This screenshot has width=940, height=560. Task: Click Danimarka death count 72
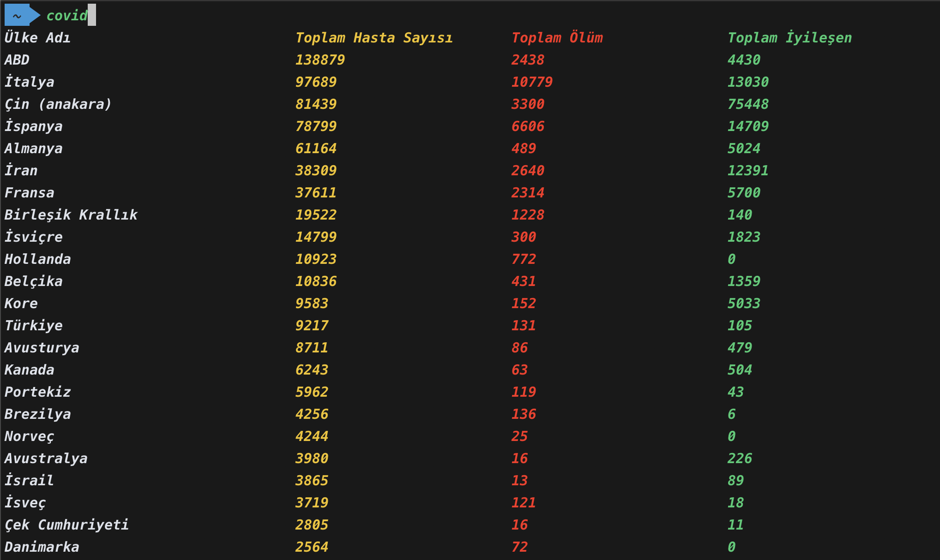coord(519,547)
